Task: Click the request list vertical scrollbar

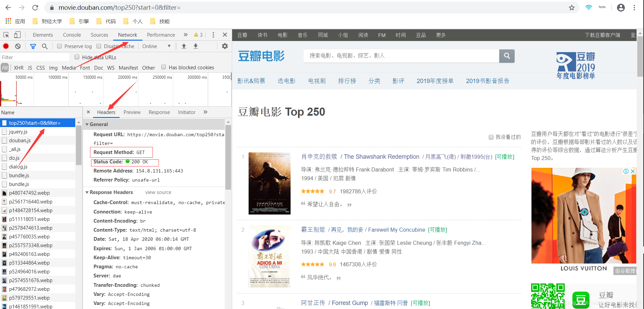Action: pyautogui.click(x=79, y=145)
